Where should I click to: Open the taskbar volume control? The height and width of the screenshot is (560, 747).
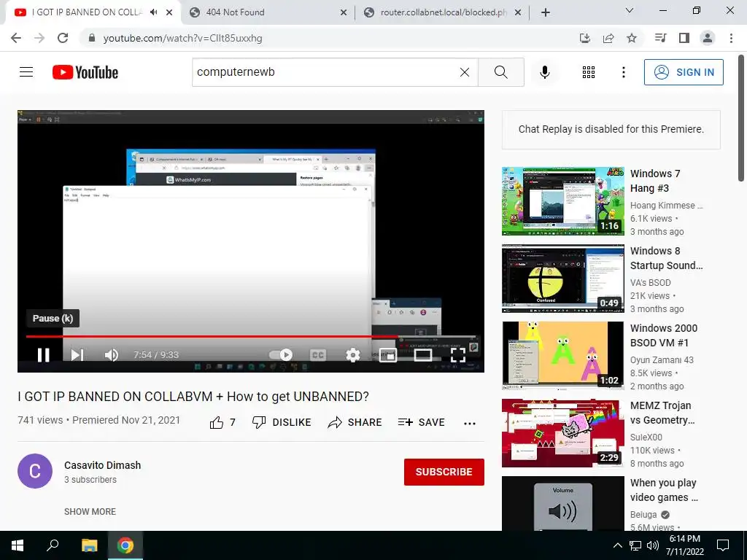(653, 545)
